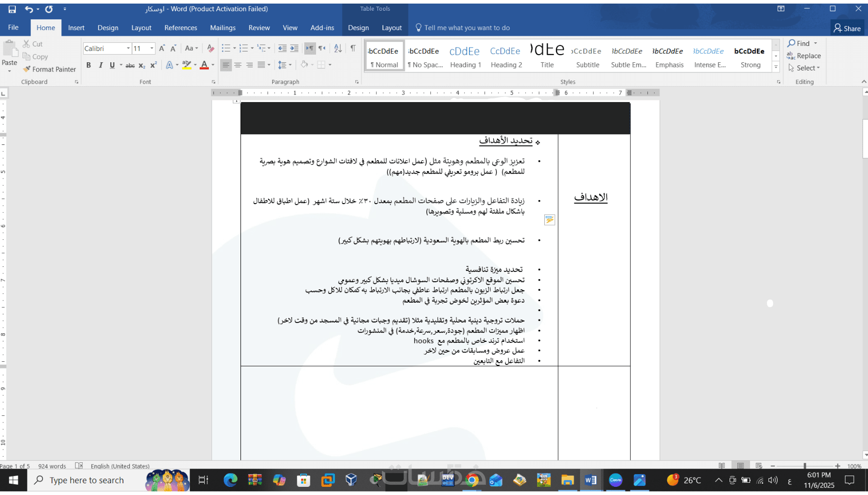Viewport: 868px width, 495px height.
Task: Clear all formatting from selection
Action: pyautogui.click(x=210, y=48)
